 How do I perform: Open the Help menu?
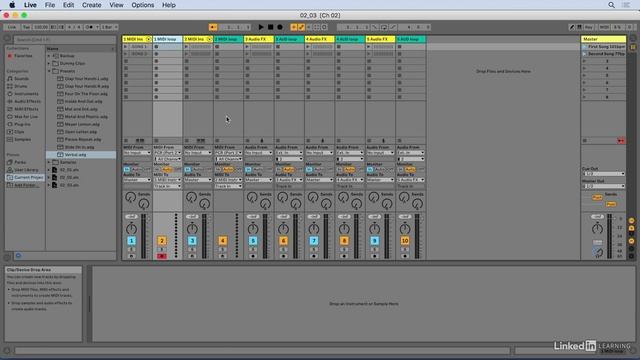point(169,5)
